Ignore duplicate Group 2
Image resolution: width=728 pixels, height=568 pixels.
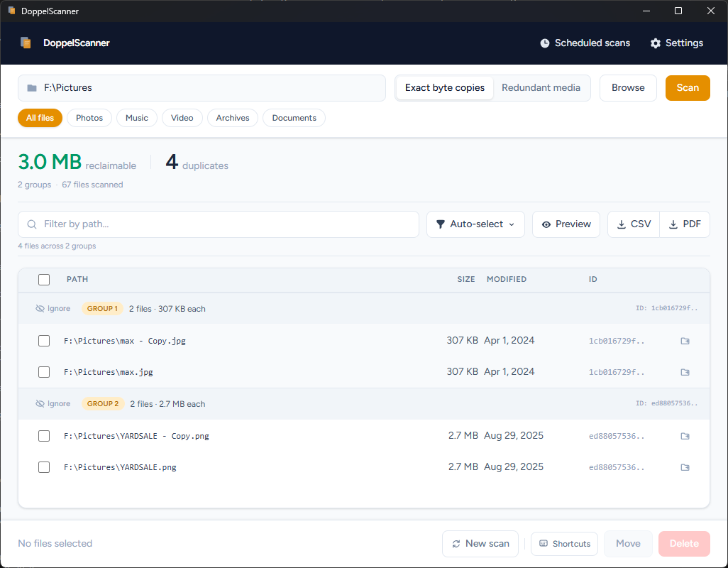(53, 404)
